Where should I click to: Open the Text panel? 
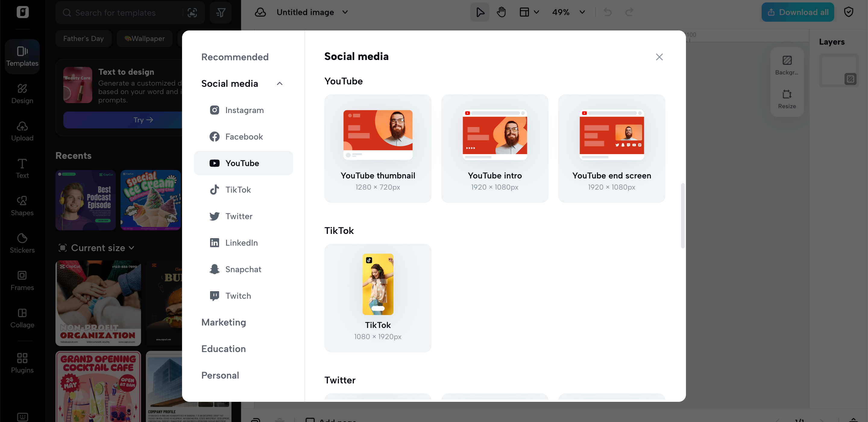click(x=22, y=168)
